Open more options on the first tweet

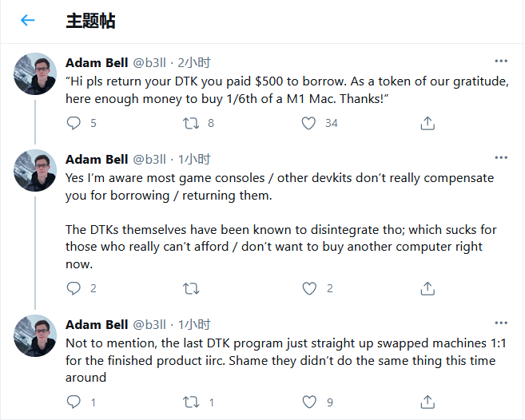tap(501, 61)
